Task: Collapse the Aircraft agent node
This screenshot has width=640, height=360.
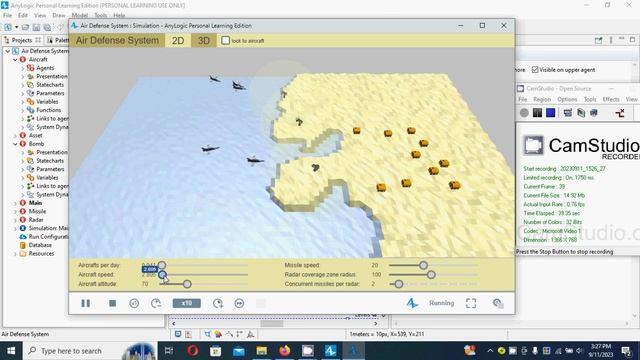Action: tap(15, 60)
